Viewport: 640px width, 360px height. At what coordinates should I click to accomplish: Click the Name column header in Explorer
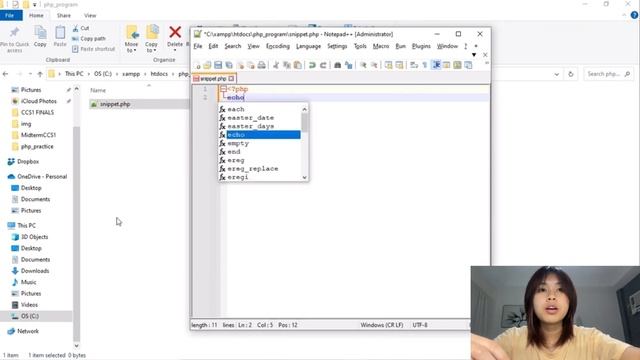98,90
